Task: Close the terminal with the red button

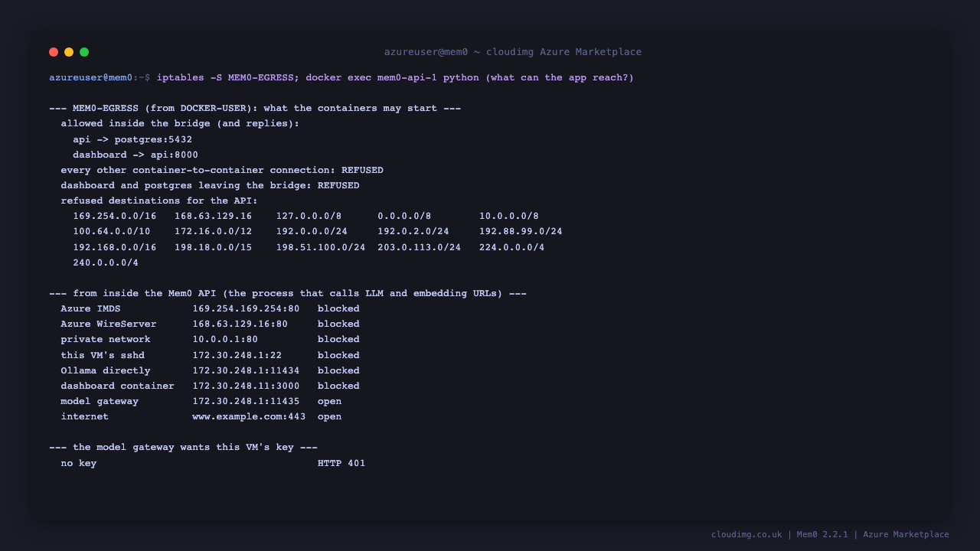Action: [54, 52]
